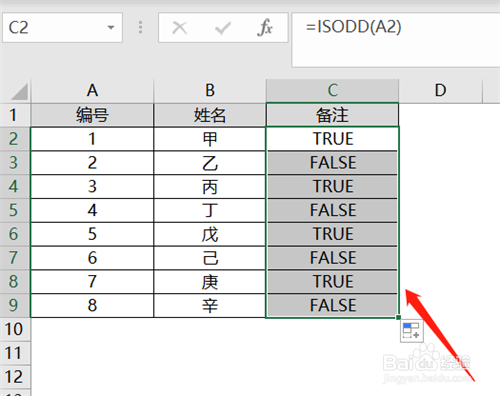Select the cell containing 丁
500x396 pixels.
click(210, 210)
